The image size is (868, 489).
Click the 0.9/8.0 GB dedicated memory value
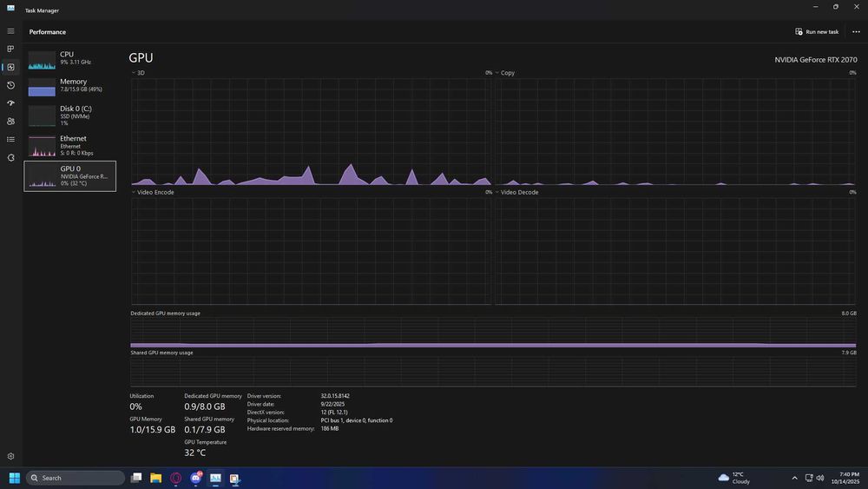click(x=204, y=406)
